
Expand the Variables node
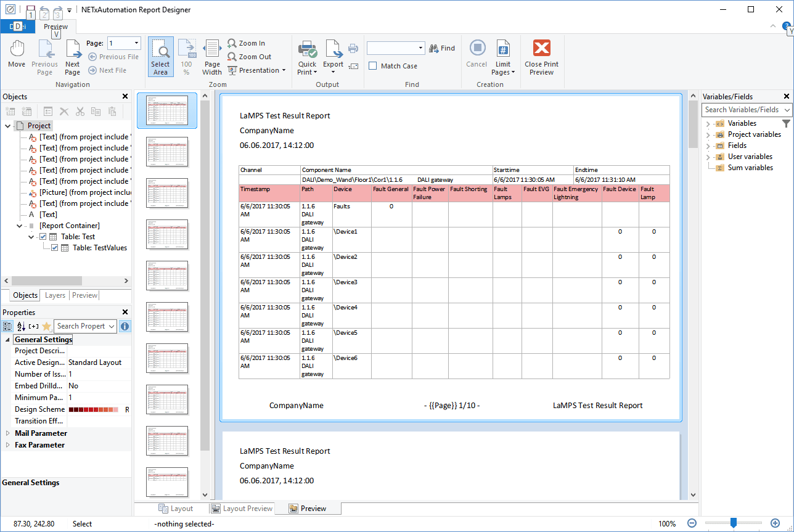tap(708, 123)
